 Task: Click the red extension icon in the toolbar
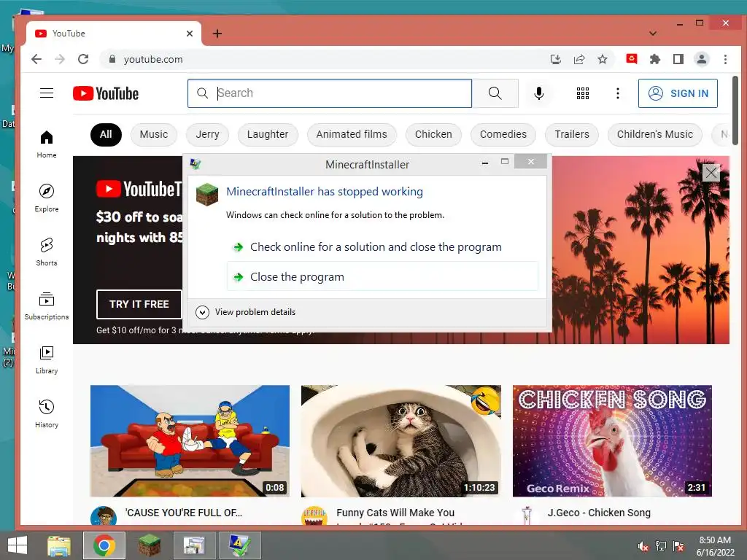pyautogui.click(x=632, y=59)
